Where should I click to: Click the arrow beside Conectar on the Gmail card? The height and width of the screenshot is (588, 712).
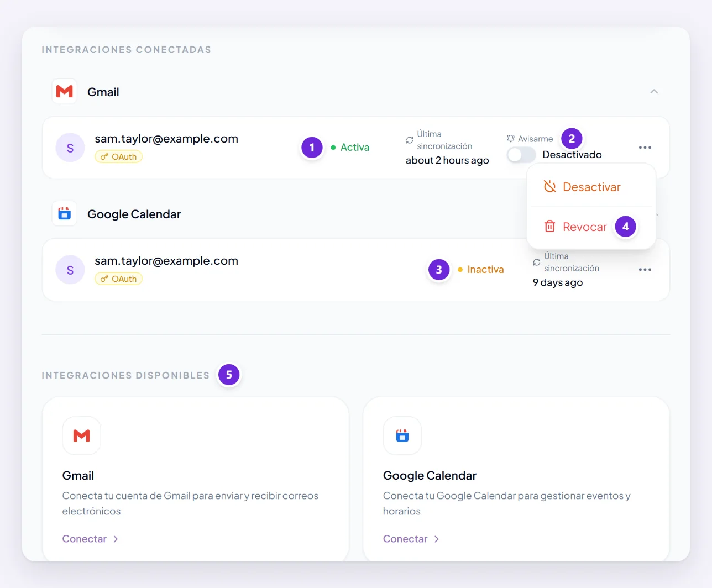tap(116, 539)
